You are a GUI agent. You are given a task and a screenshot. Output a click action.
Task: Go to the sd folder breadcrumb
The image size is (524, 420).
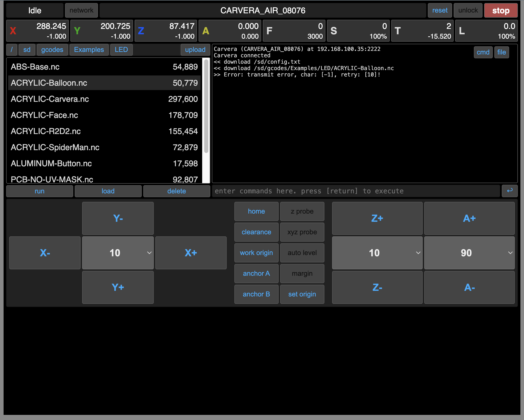point(27,50)
